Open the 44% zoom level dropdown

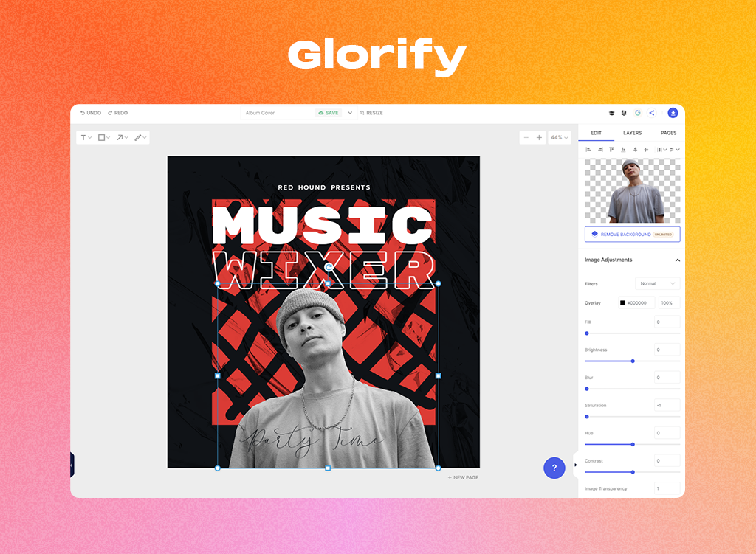pyautogui.click(x=560, y=138)
